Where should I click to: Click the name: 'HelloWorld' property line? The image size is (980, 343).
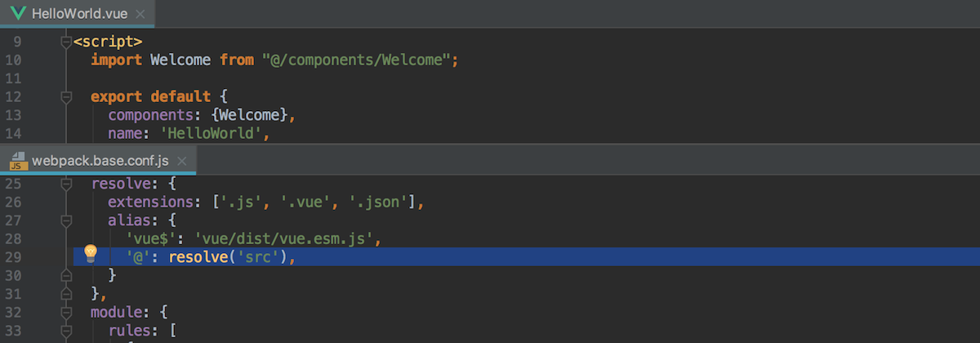(x=188, y=132)
